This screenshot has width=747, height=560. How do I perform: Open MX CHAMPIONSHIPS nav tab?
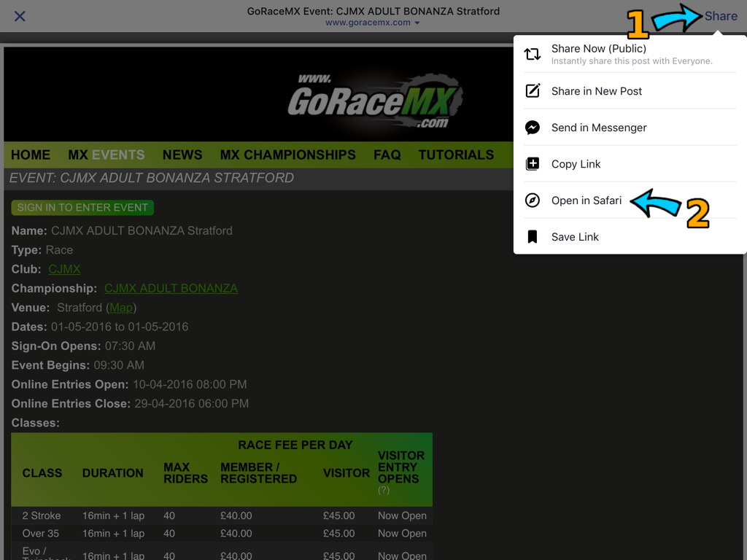click(x=287, y=155)
